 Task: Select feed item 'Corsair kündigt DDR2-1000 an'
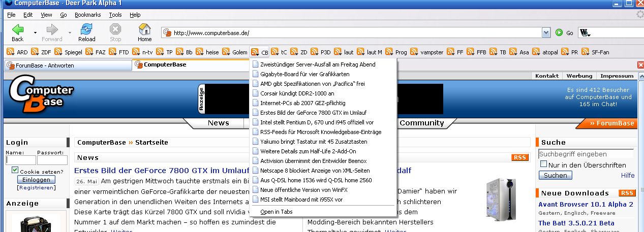point(323,93)
